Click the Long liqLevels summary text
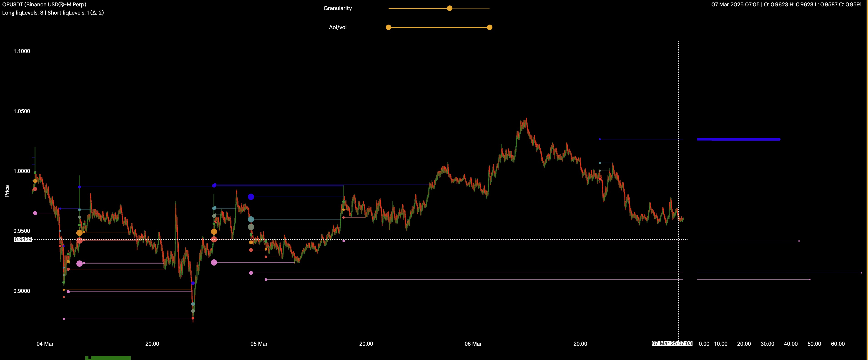 [53, 13]
